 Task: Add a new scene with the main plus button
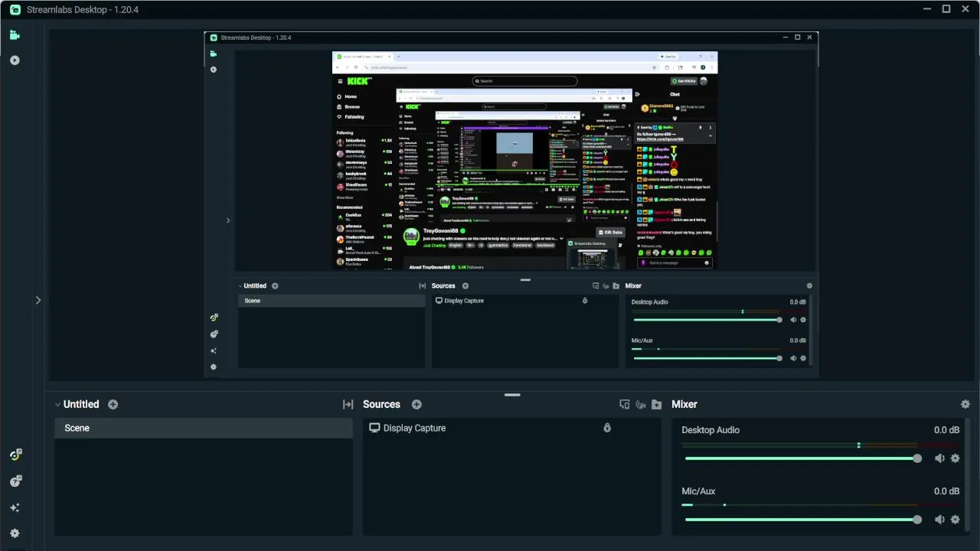coord(113,404)
